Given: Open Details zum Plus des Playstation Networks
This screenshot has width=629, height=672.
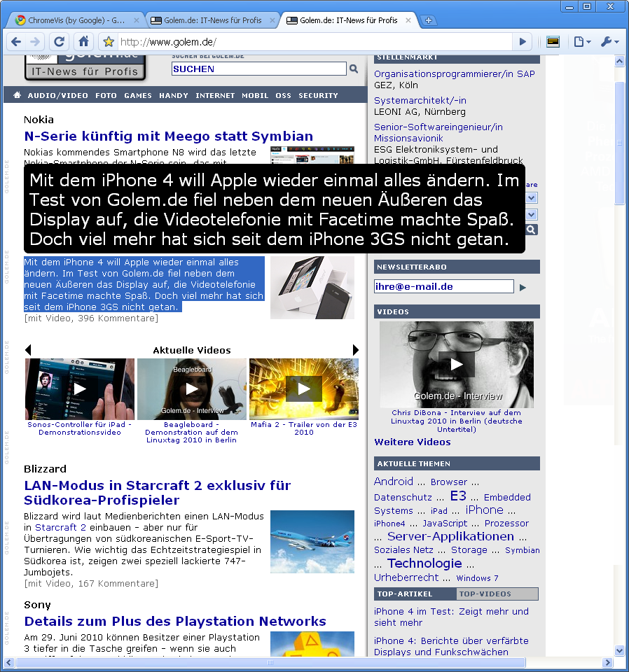Looking at the screenshot, I should tap(175, 622).
